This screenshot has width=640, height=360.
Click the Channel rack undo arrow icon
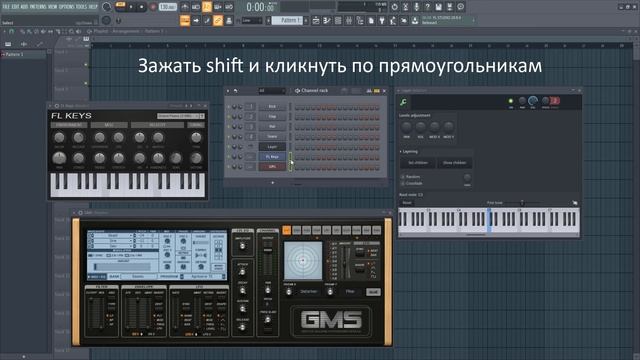tap(236, 91)
